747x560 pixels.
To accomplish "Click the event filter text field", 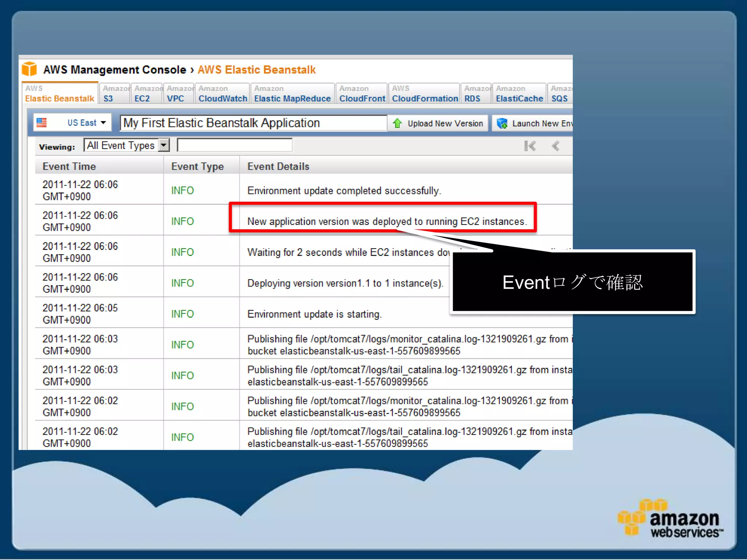I will 235,145.
